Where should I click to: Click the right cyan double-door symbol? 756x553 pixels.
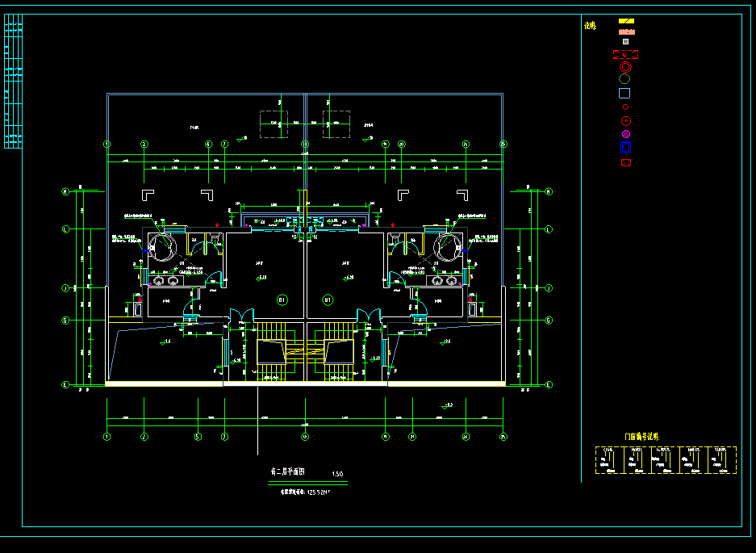coord(369,316)
